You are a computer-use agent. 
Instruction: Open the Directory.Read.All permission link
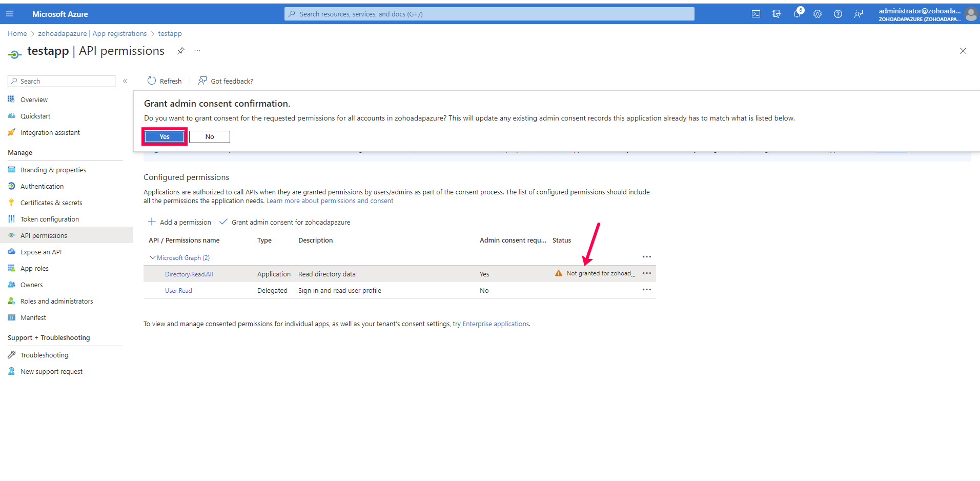click(189, 274)
